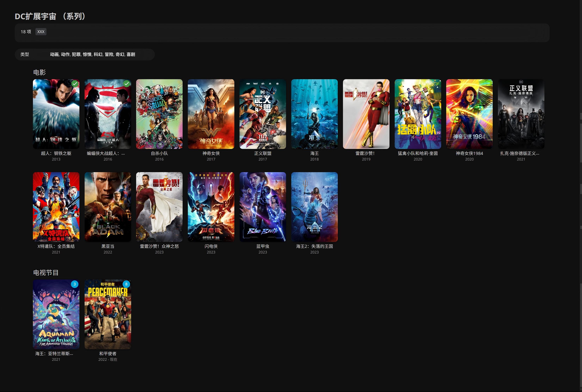Click the 犯罪 genre link
Screen dimensions: 582x392
coord(76,54)
